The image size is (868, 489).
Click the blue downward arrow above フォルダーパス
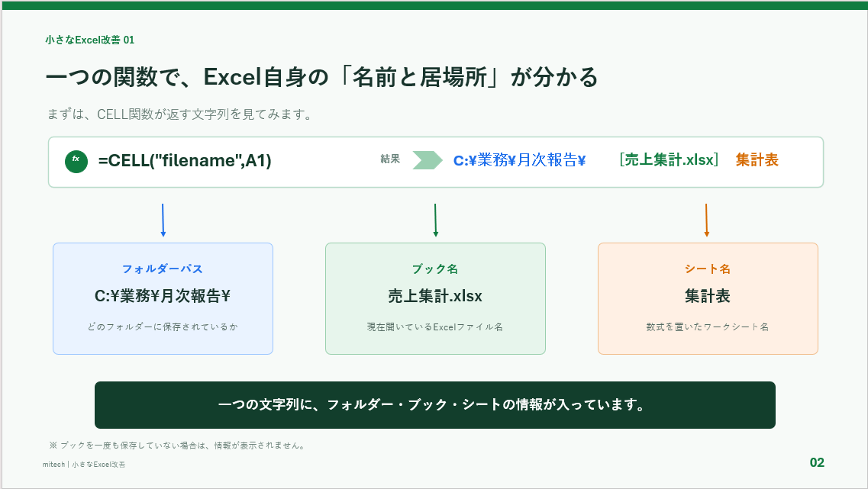[163, 220]
